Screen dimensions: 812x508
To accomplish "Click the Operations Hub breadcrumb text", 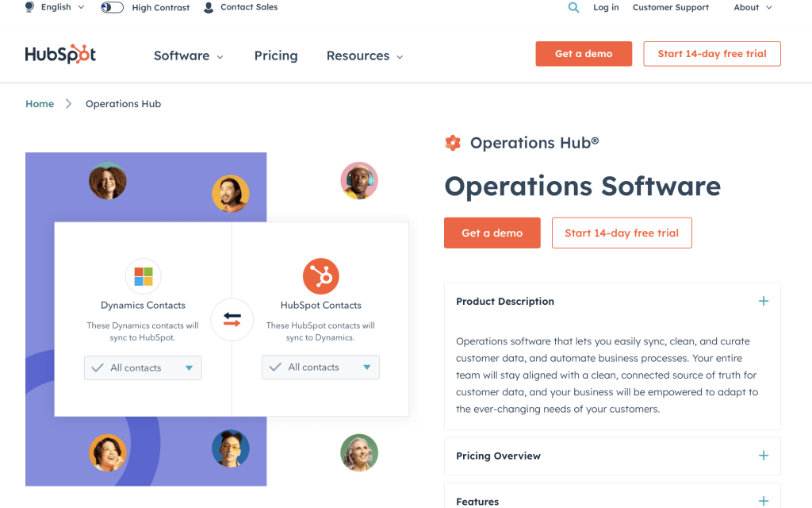I will [x=123, y=104].
